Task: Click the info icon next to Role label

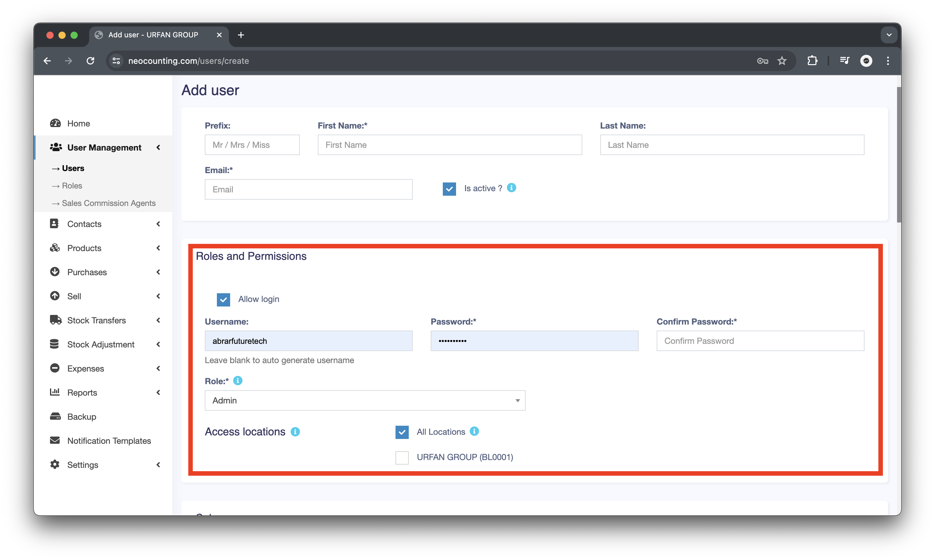Action: (237, 381)
